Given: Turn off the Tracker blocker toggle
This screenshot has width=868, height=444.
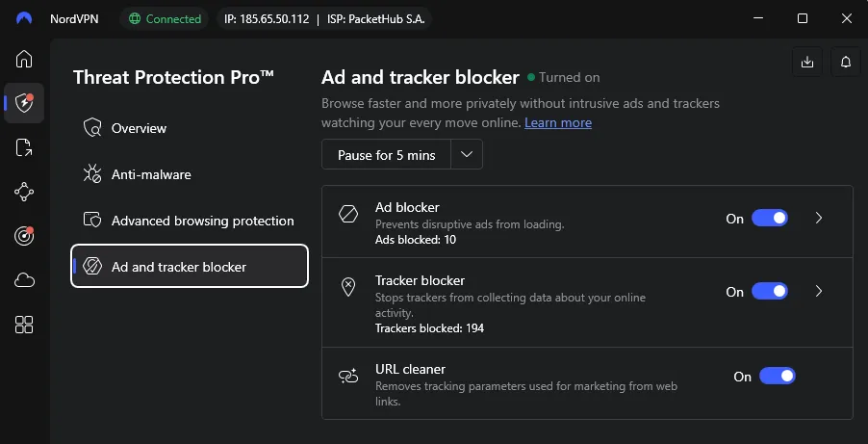Looking at the screenshot, I should coord(770,292).
